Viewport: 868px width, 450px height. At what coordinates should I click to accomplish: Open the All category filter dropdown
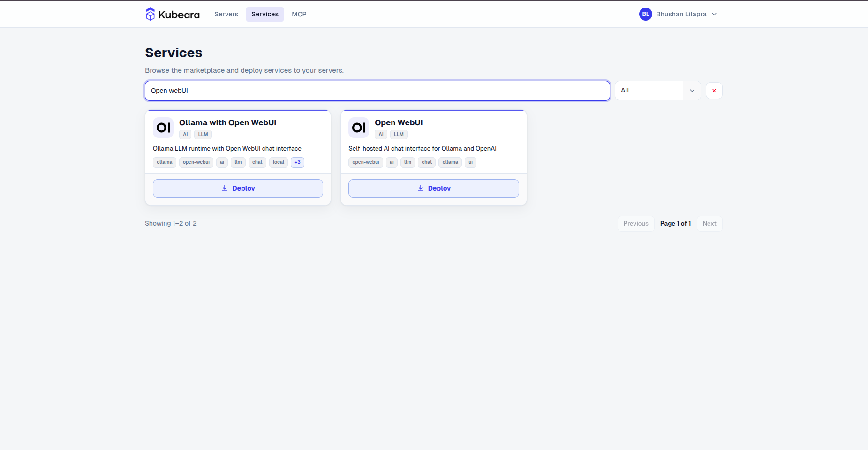(657, 91)
